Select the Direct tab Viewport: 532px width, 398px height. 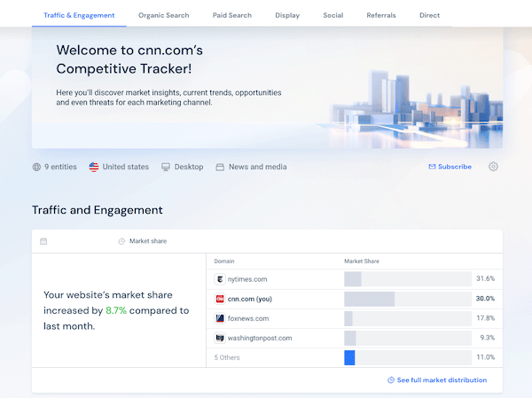pyautogui.click(x=429, y=15)
